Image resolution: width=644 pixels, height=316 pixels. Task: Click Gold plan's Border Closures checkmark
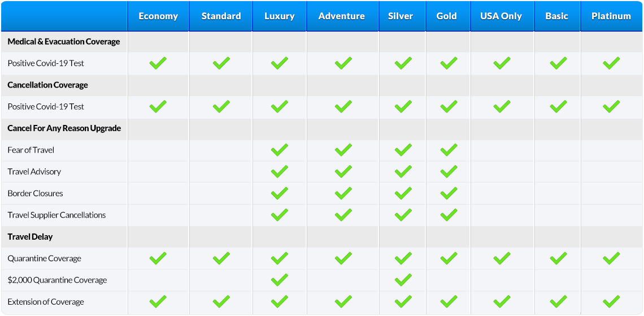tap(449, 193)
